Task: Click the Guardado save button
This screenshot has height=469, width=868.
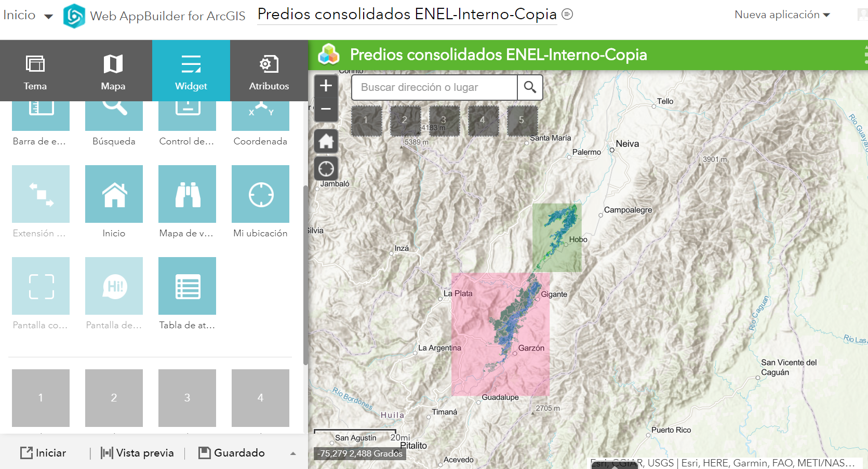Action: pos(232,453)
